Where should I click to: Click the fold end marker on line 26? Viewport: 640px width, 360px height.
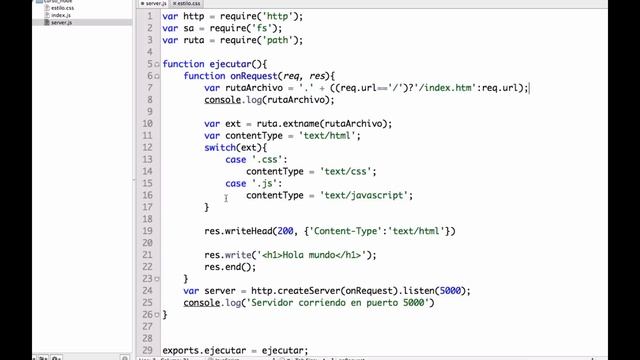(x=157, y=315)
